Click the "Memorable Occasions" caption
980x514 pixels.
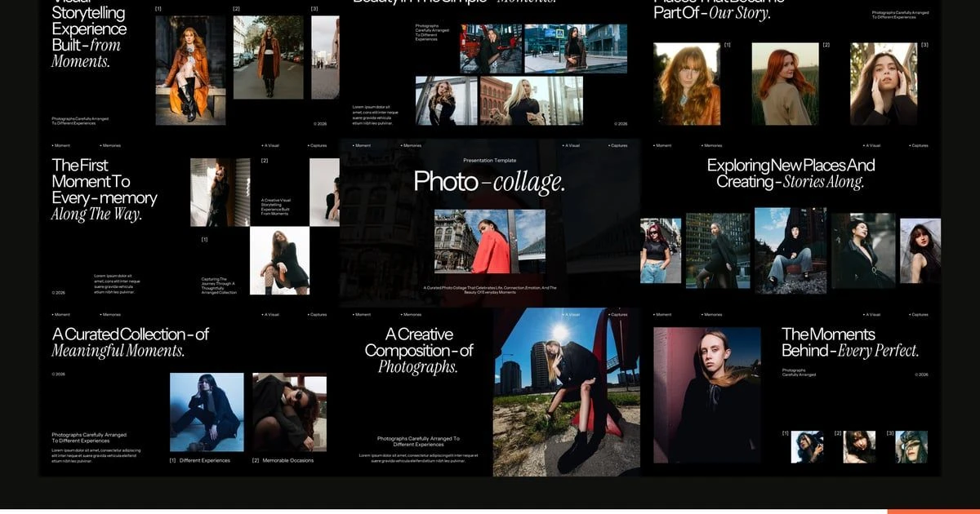(288, 460)
